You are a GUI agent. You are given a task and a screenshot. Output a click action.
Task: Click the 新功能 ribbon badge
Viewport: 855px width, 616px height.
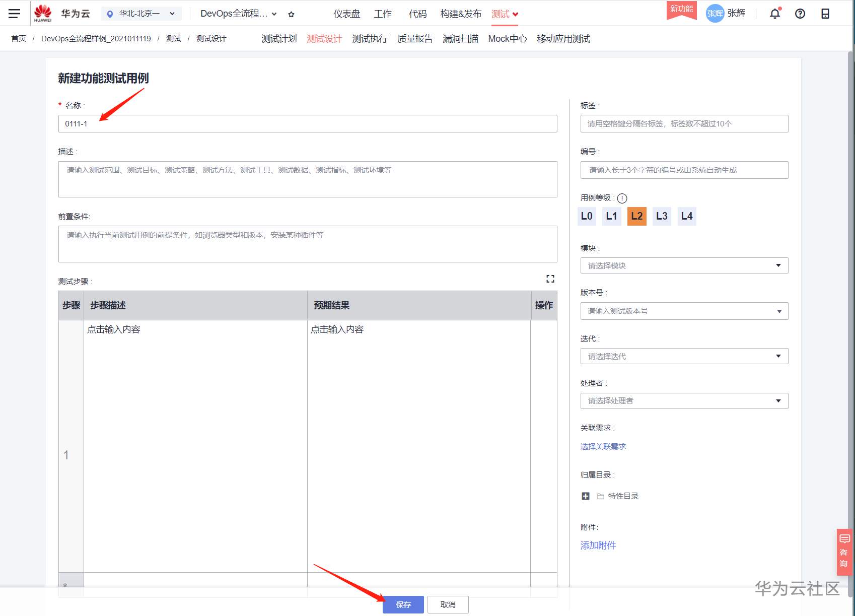[x=681, y=10]
